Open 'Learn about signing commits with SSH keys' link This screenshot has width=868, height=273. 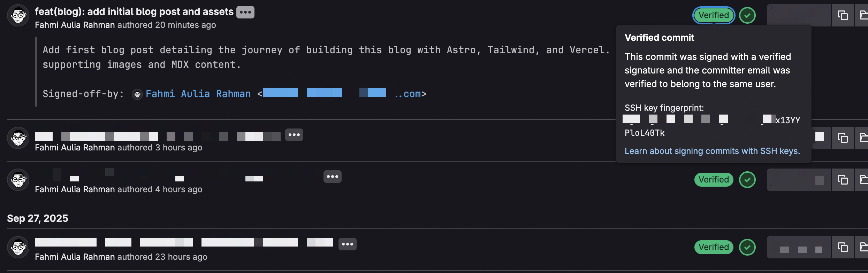pyautogui.click(x=712, y=151)
